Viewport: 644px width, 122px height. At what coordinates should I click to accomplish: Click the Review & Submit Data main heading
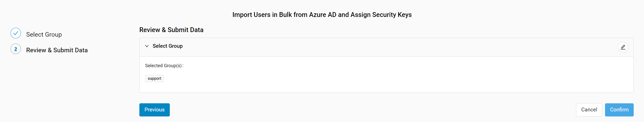[171, 30]
